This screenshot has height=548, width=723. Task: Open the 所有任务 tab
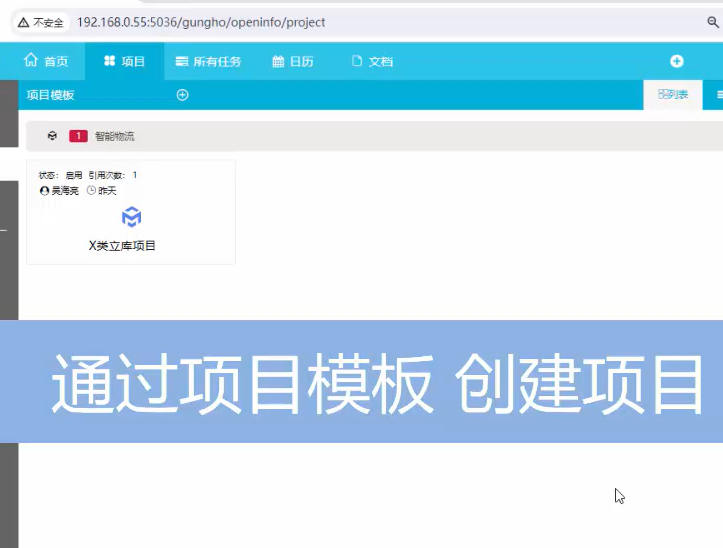pyautogui.click(x=208, y=61)
